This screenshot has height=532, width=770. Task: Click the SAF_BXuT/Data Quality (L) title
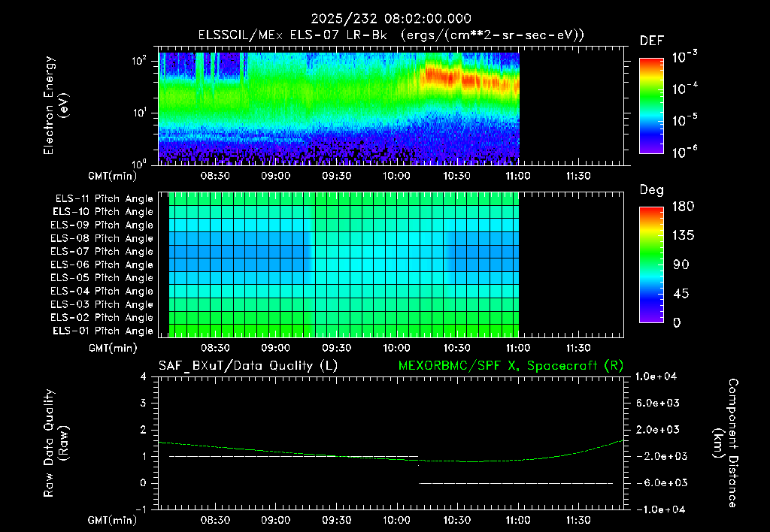tap(248, 366)
